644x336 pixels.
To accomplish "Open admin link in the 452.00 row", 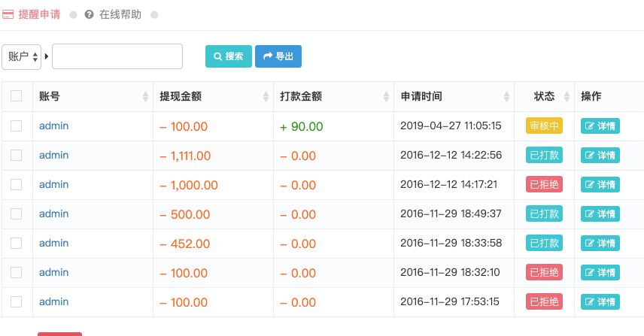I will click(54, 244).
